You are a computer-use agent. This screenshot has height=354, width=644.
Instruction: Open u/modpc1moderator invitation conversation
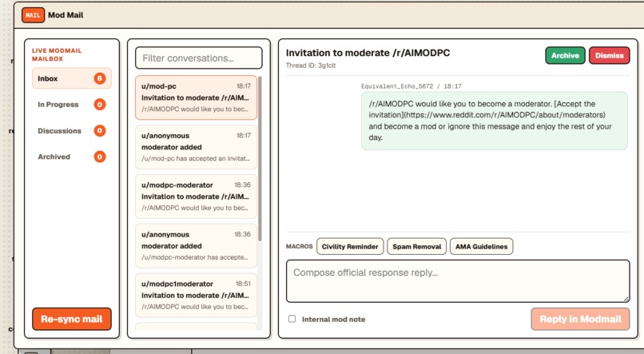tap(196, 295)
